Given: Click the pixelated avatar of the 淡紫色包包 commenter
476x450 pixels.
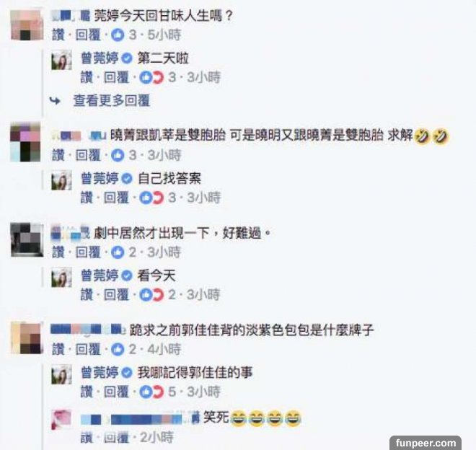Looking at the screenshot, I should click(27, 338).
